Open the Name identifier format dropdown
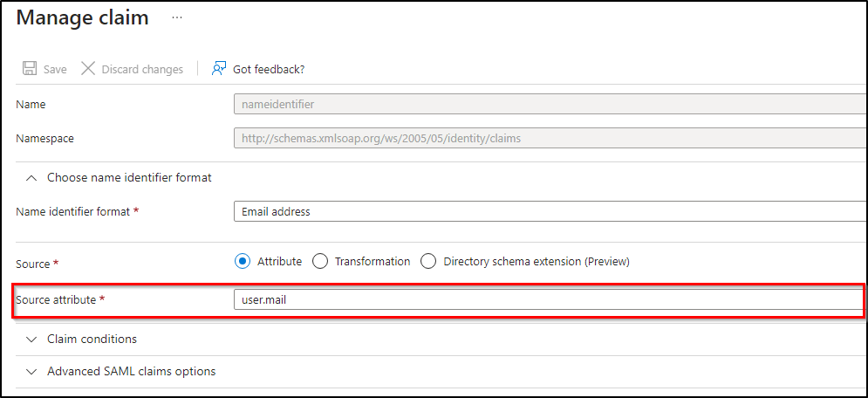Image resolution: width=868 pixels, height=398 pixels. pos(550,211)
